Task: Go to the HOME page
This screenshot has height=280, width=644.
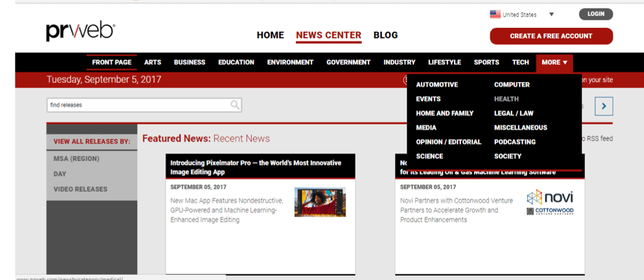Action: tap(270, 35)
